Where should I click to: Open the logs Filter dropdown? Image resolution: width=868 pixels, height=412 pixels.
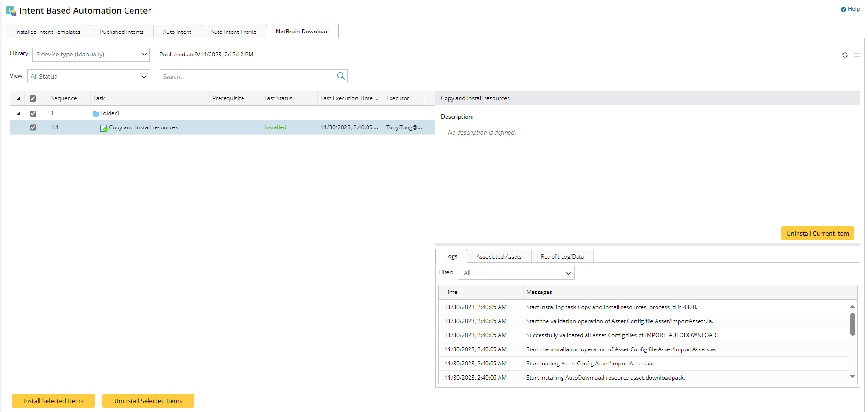[516, 273]
